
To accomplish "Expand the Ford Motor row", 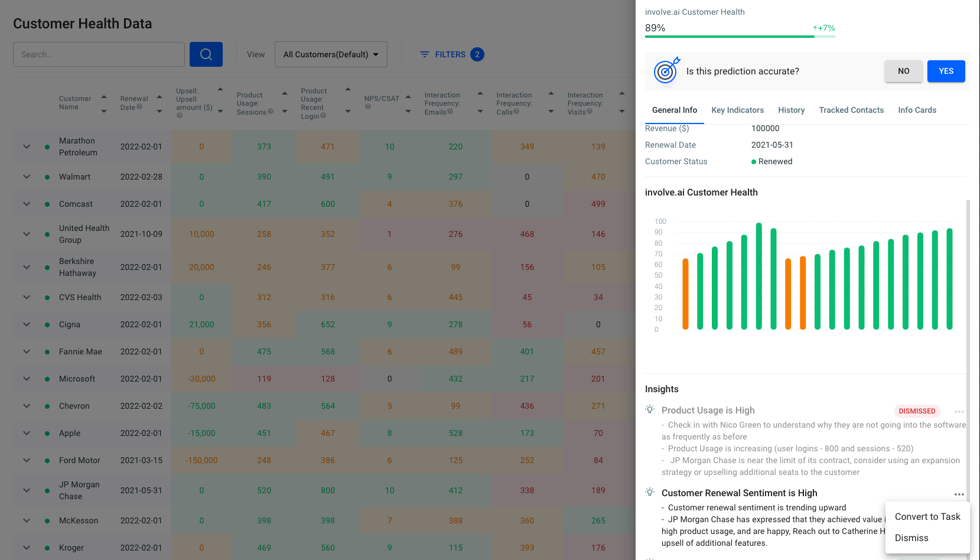I will pyautogui.click(x=27, y=460).
